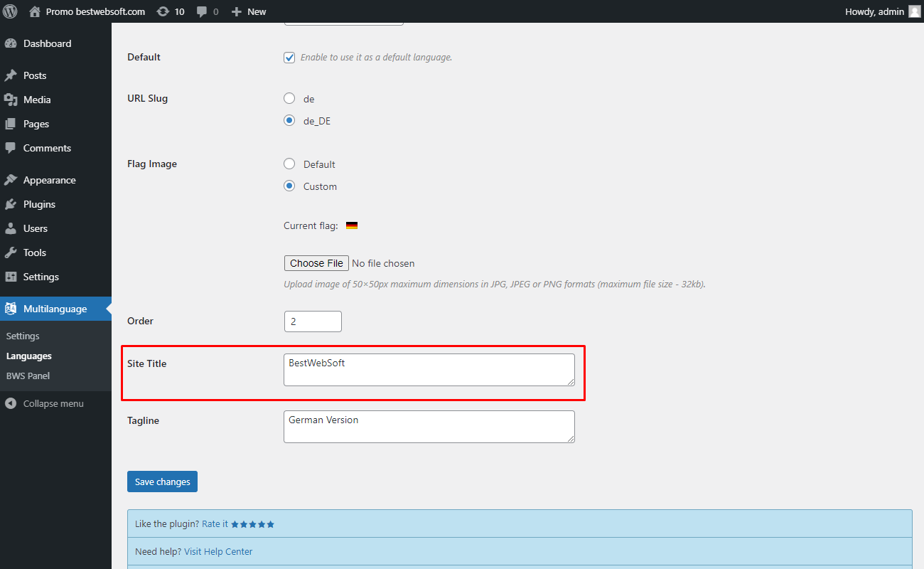Click the Appearance menu label

pyautogui.click(x=49, y=180)
